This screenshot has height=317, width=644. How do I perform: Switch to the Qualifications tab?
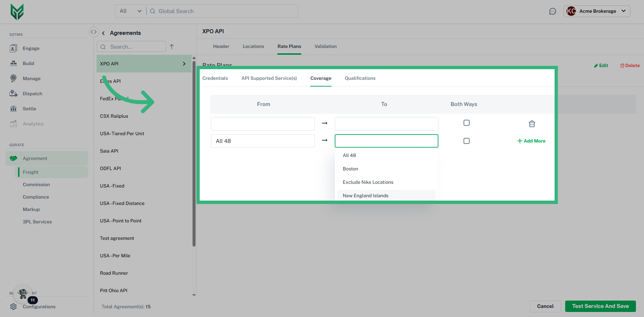(360, 78)
